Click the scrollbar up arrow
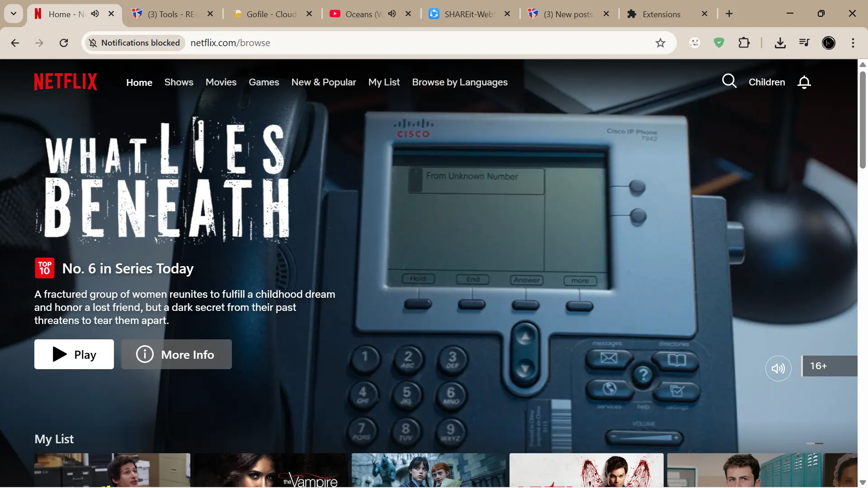Viewport: 868px width, 488px height. 863,65
